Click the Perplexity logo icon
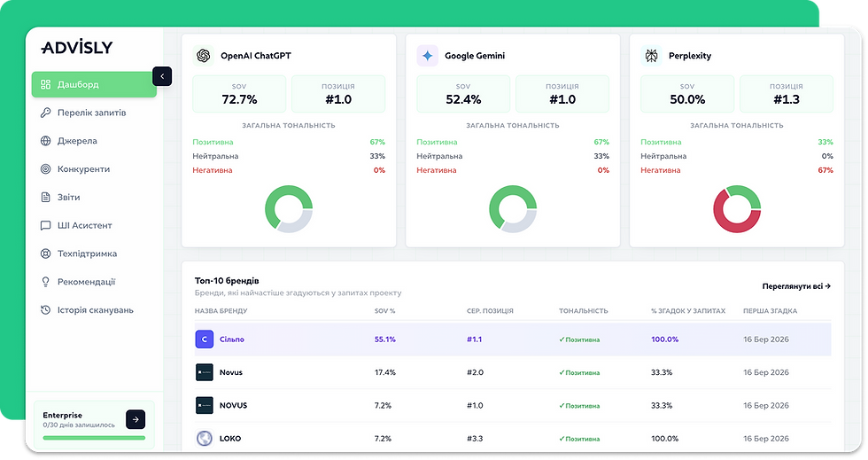Viewport: 868px width, 460px height. coord(652,56)
